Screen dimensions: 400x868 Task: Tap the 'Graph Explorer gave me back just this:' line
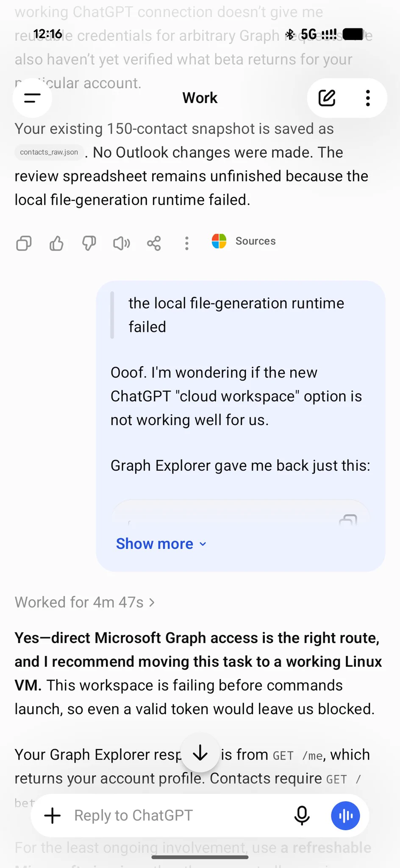pyautogui.click(x=240, y=465)
